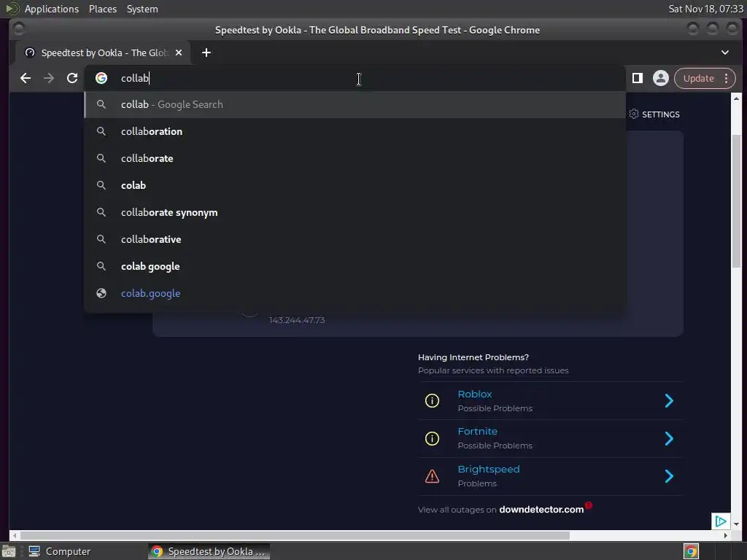Reload the current page
747x560 pixels.
coord(72,78)
